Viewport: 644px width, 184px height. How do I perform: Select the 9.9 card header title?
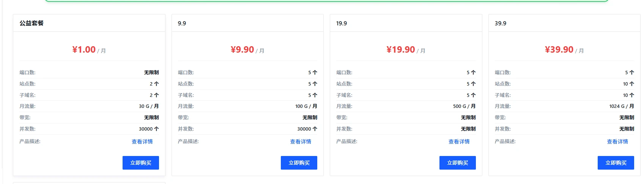[x=182, y=23]
